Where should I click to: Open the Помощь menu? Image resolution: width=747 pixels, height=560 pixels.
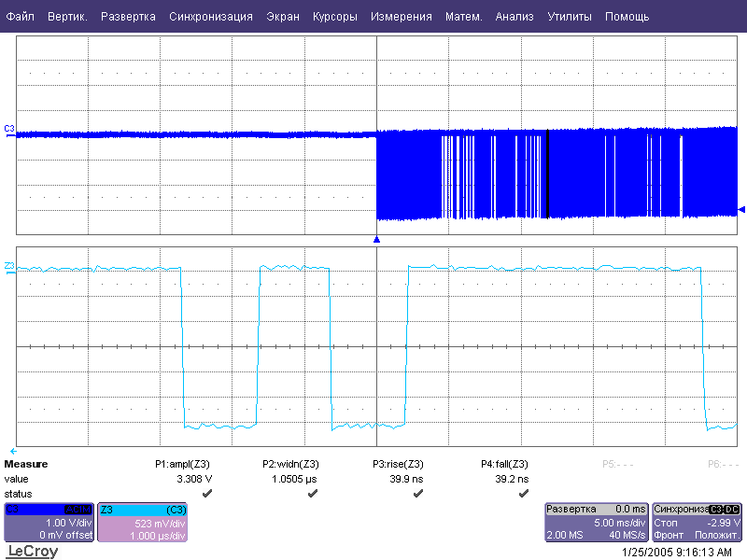pyautogui.click(x=627, y=17)
